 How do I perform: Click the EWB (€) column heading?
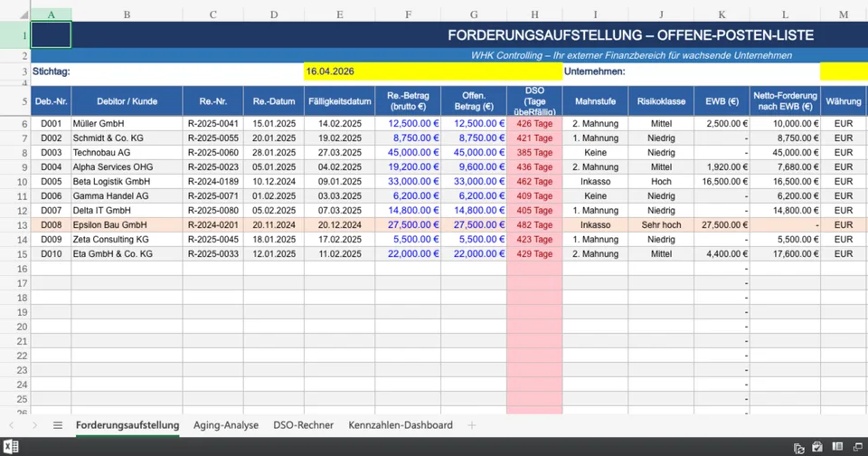pos(722,101)
